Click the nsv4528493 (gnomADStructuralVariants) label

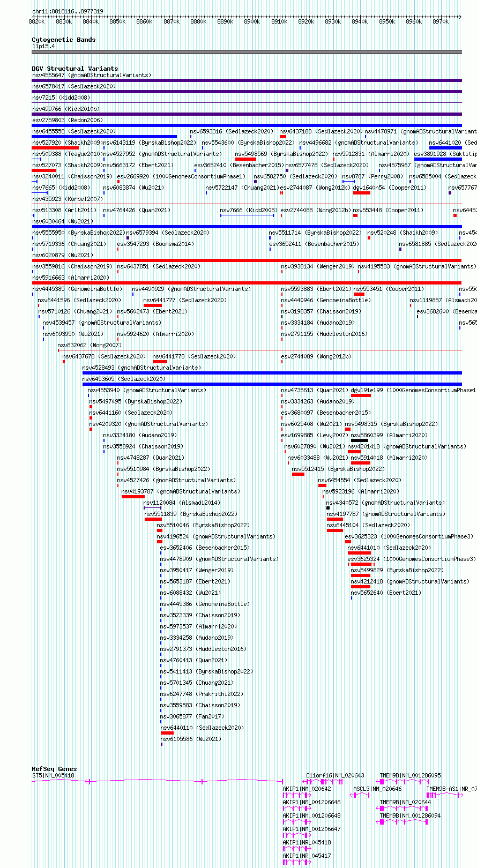coord(141,368)
